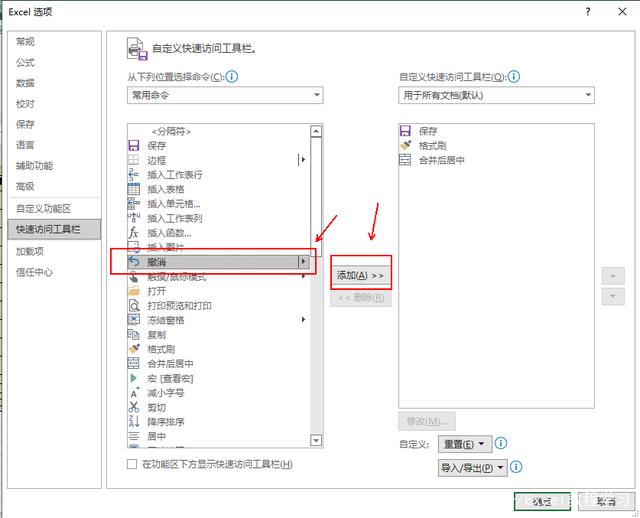Click the 减小字号 icon
This screenshot has height=518, width=640.
click(134, 393)
